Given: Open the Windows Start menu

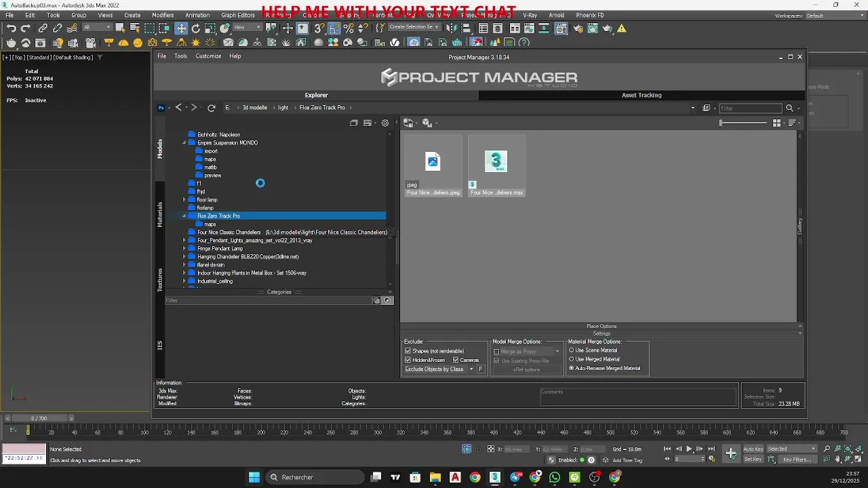Looking at the screenshot, I should point(254,477).
